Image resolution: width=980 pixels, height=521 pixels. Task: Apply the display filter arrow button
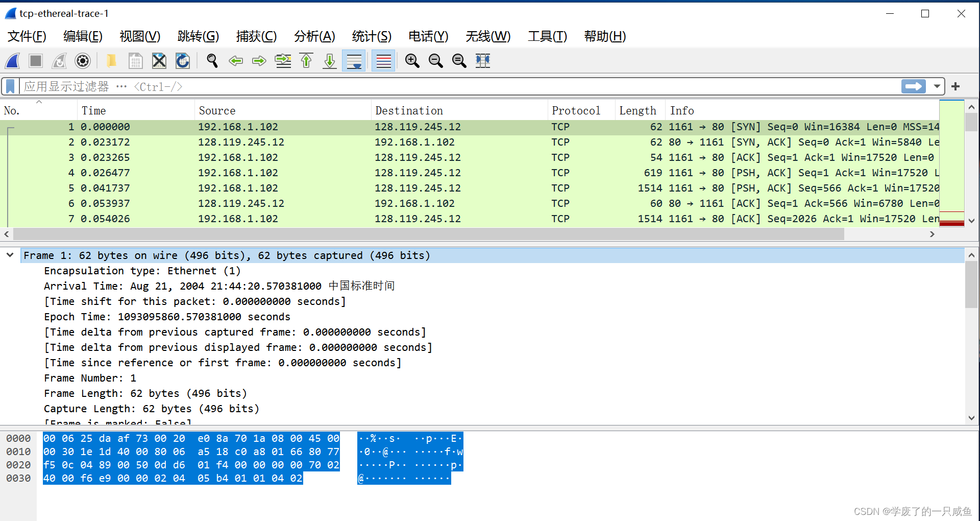[x=914, y=86]
